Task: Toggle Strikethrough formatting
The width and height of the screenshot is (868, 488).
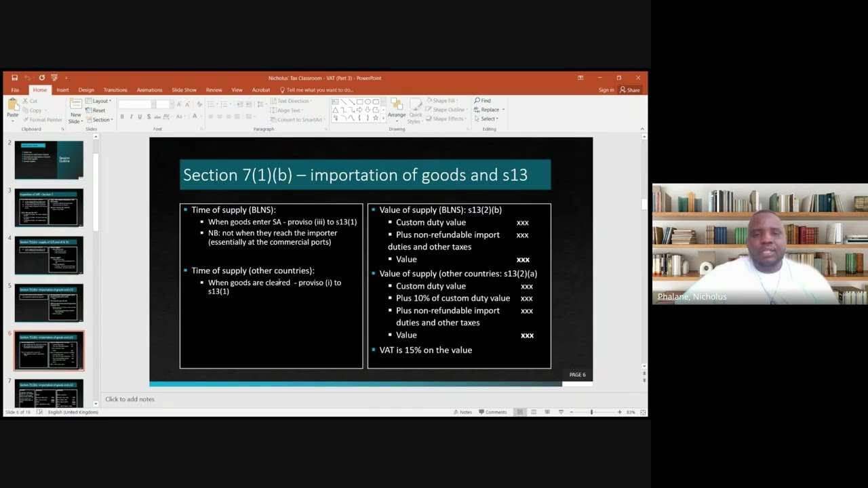Action: click(x=157, y=117)
